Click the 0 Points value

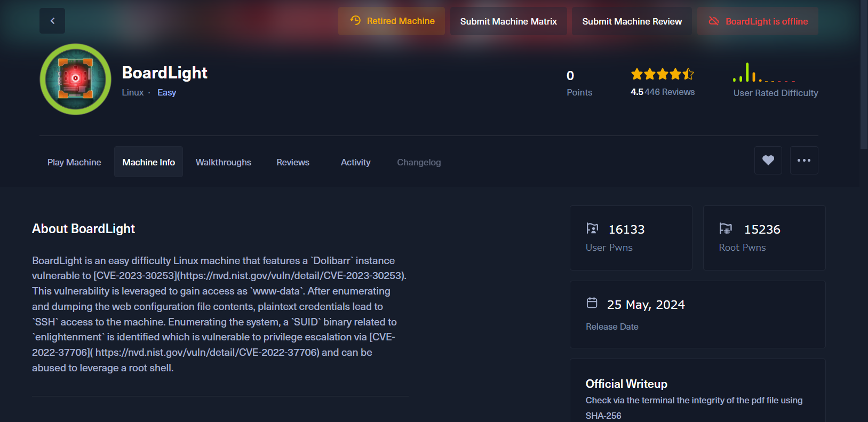(570, 76)
